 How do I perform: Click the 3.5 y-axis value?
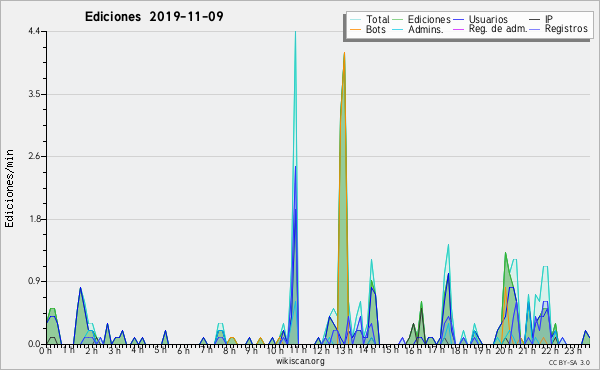pos(34,94)
